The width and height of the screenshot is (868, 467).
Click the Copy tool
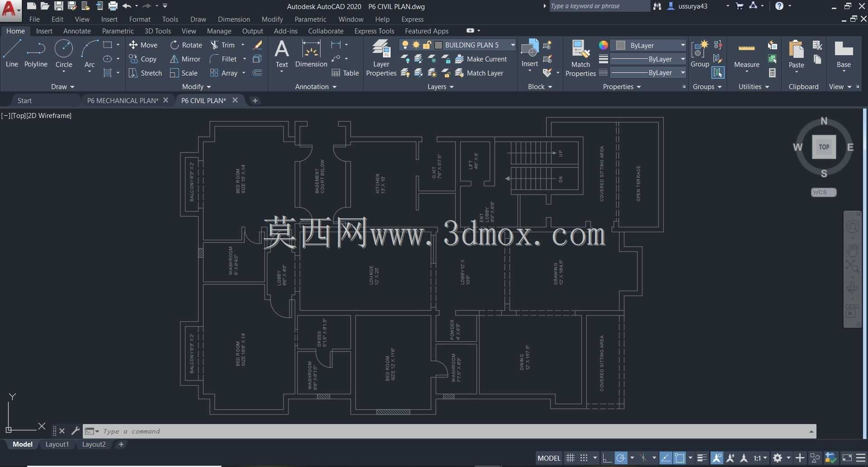[143, 59]
